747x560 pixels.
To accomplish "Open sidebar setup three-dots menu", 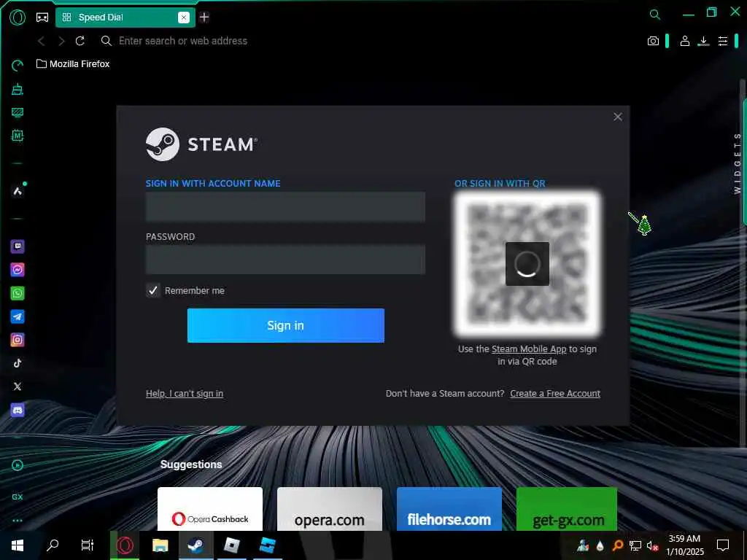I will [x=18, y=521].
